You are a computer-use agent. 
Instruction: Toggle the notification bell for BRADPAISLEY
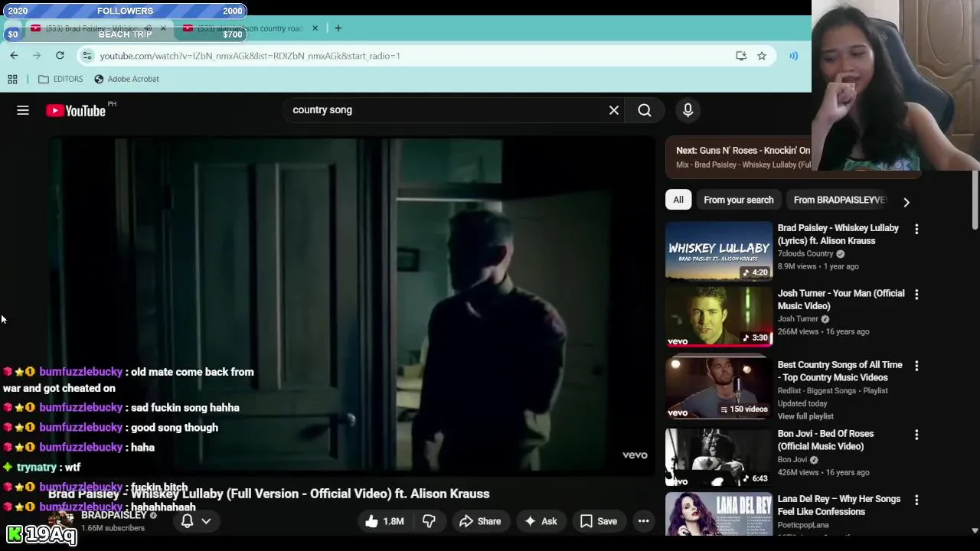pos(188,521)
